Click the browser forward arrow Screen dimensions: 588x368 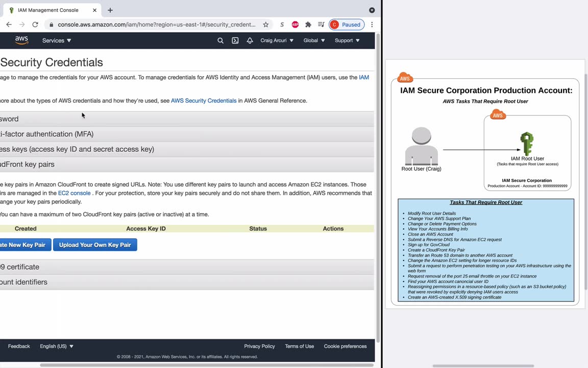[22, 25]
